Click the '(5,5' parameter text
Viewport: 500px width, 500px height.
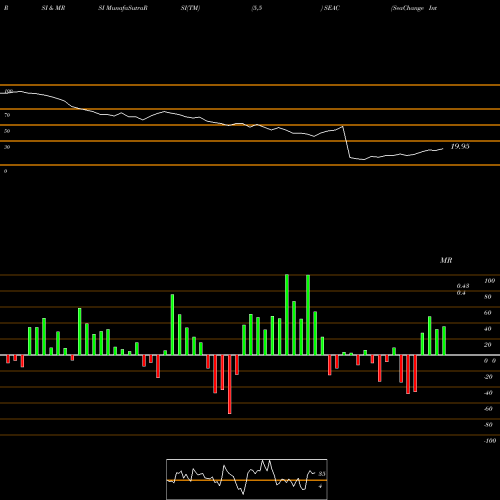pyautogui.click(x=257, y=8)
